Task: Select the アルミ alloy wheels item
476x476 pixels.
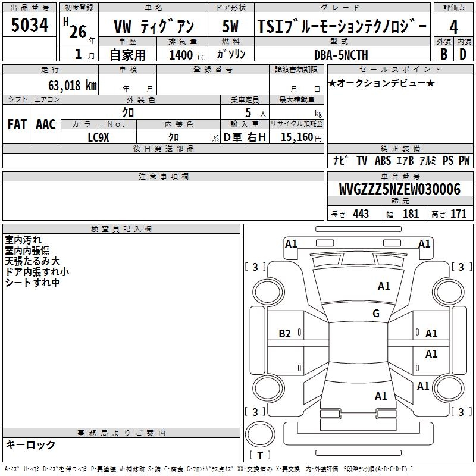Action: coord(428,160)
